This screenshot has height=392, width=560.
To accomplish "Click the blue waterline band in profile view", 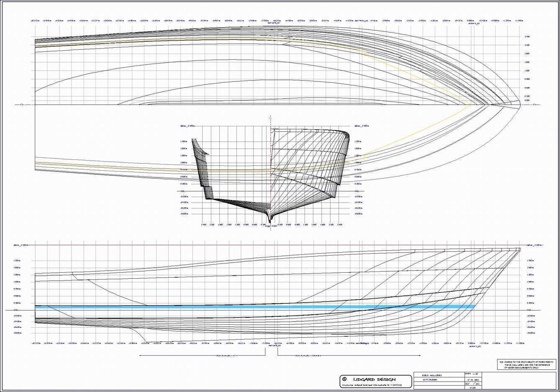I will coord(254,307).
